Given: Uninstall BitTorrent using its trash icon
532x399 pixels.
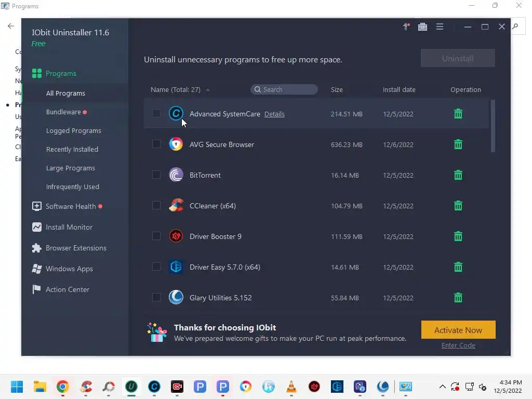Looking at the screenshot, I should (x=458, y=175).
